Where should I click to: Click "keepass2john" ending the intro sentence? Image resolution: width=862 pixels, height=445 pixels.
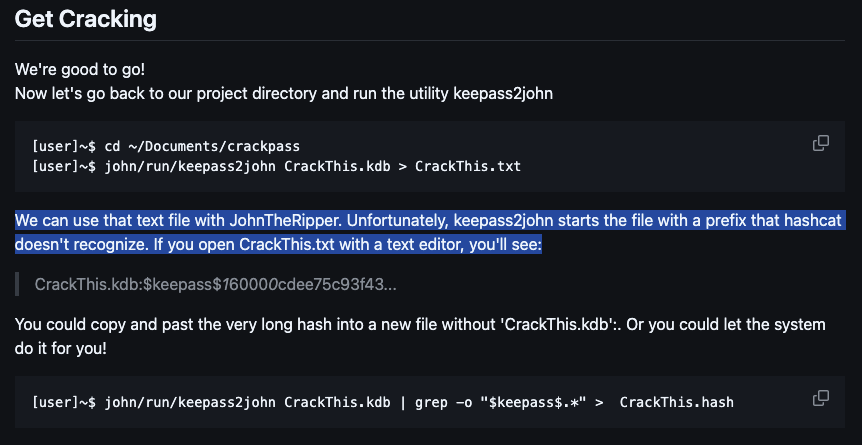(x=502, y=94)
